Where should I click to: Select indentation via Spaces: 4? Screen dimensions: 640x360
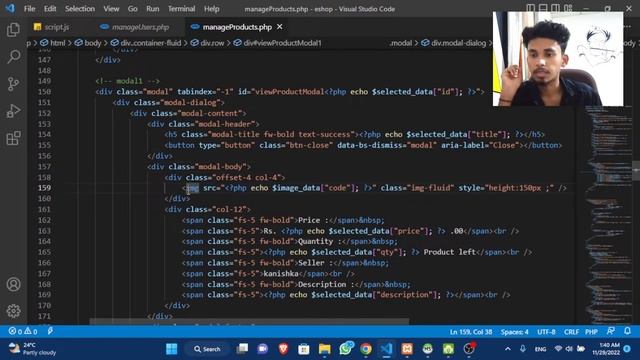click(514, 332)
